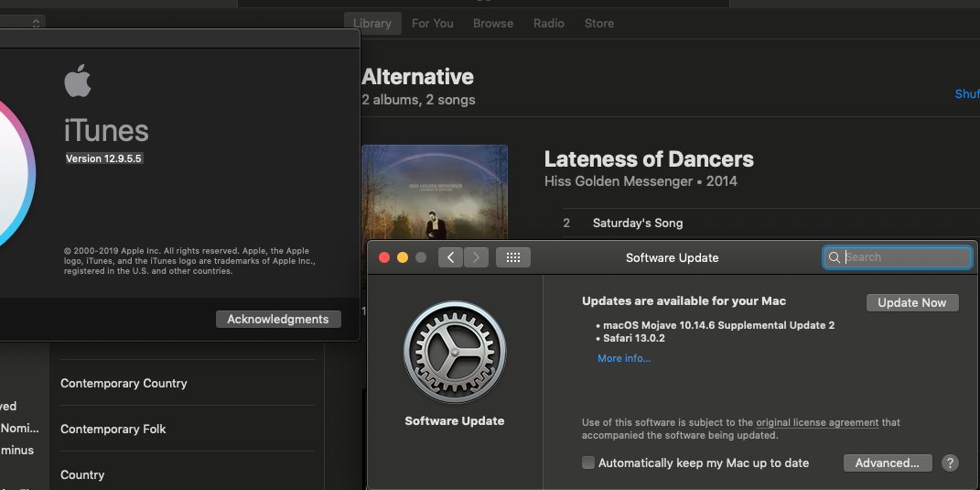The image size is (980, 490).
Task: Click the Software Update gear icon
Action: click(455, 353)
